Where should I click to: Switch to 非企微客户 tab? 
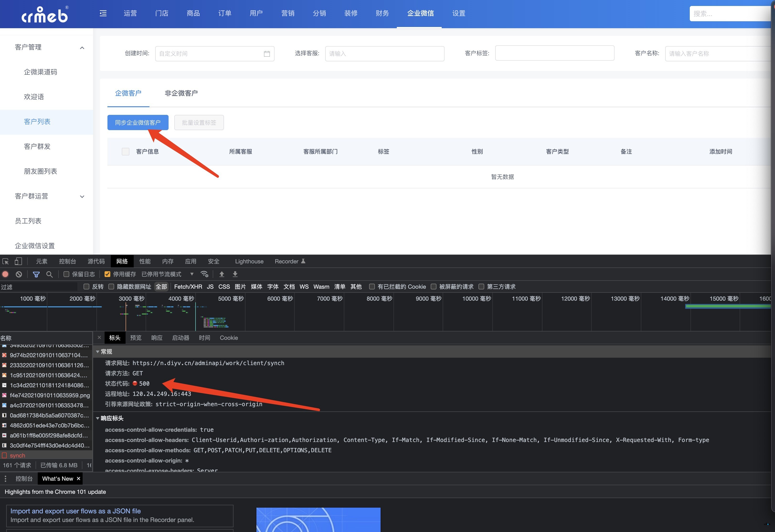pyautogui.click(x=181, y=93)
